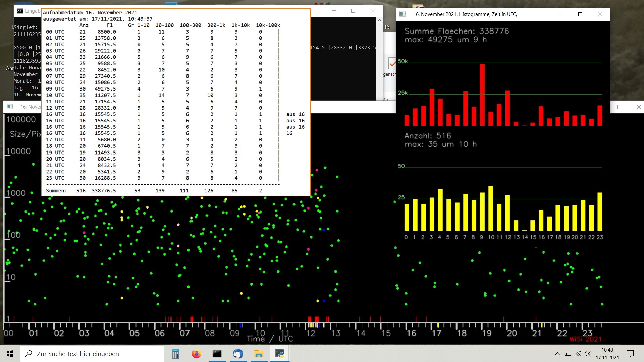The height and width of the screenshot is (362, 644).
Task: Maximize the Command Prompt window
Action: pos(353,11)
